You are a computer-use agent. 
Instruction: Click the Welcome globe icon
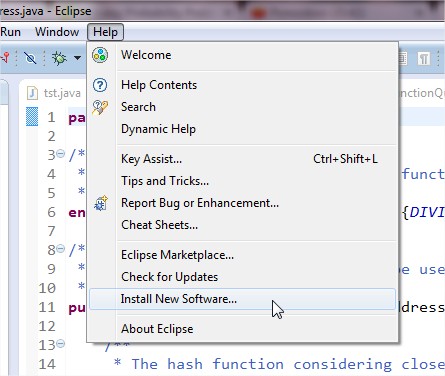(x=100, y=55)
